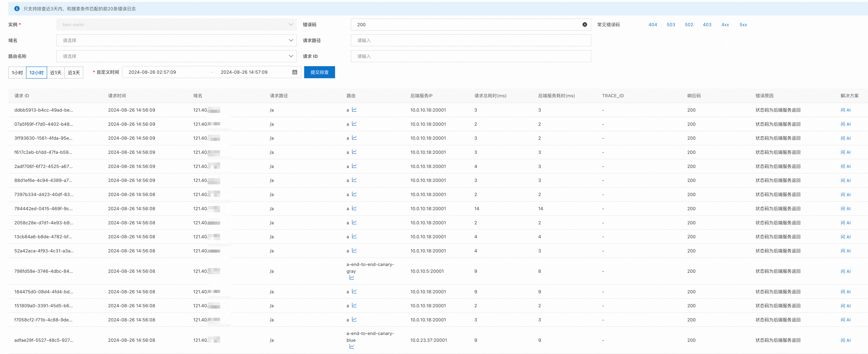Click route name a-end-to-end-canary-gray
Image resolution: width=868 pixels, height=354 pixels.
click(370, 268)
